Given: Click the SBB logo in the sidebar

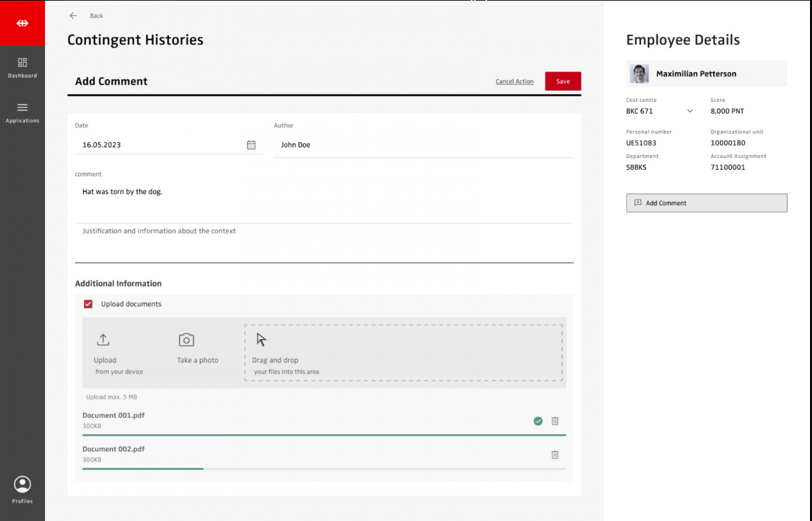Looking at the screenshot, I should point(23,23).
